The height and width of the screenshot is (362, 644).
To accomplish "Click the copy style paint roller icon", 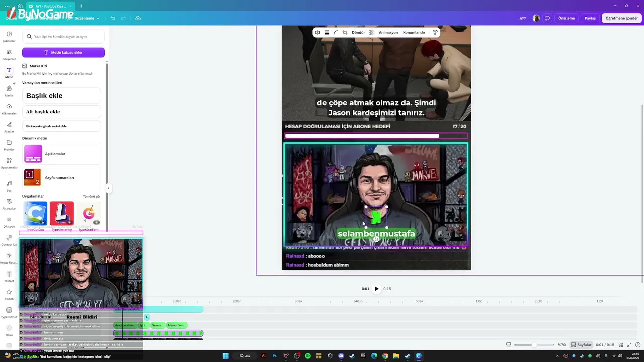I will pos(435,32).
